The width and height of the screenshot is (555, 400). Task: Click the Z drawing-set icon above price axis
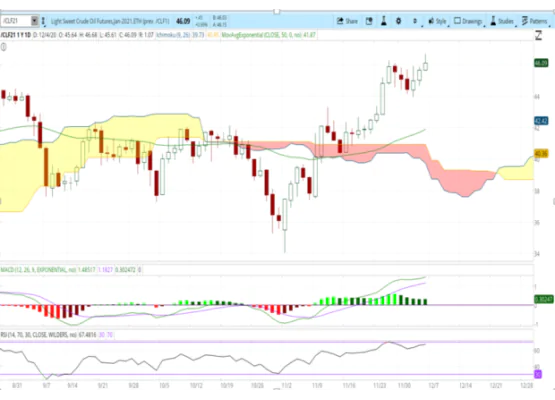(x=538, y=35)
